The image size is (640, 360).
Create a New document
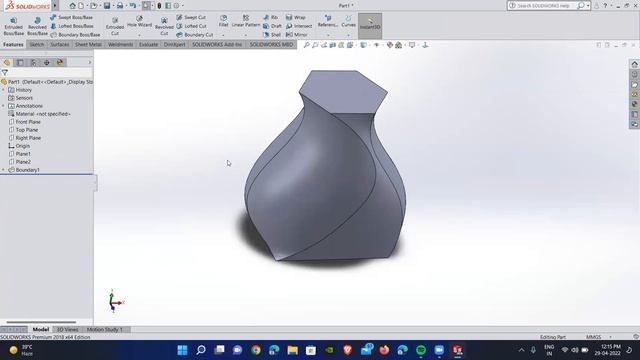point(81,6)
